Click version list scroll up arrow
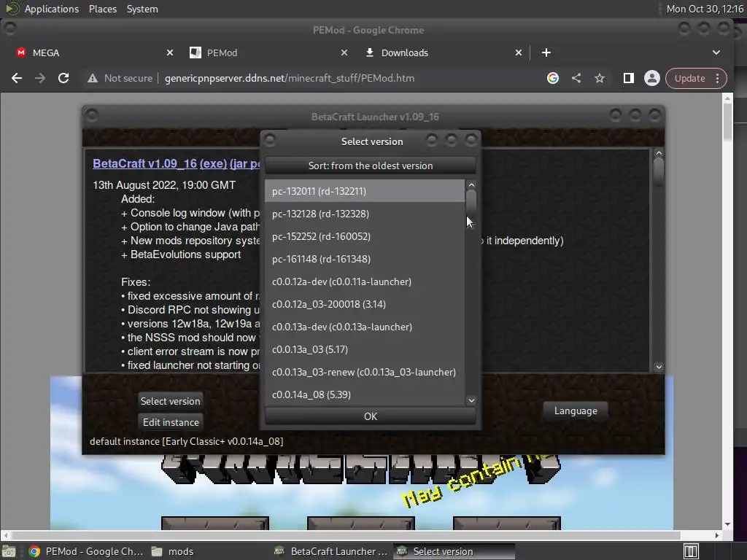The image size is (747, 560). coord(471,184)
